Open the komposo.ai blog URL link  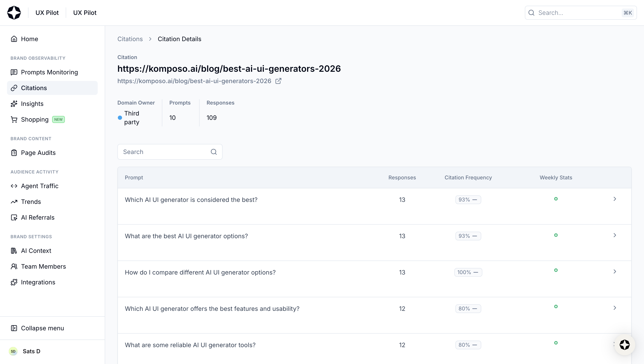coord(194,81)
